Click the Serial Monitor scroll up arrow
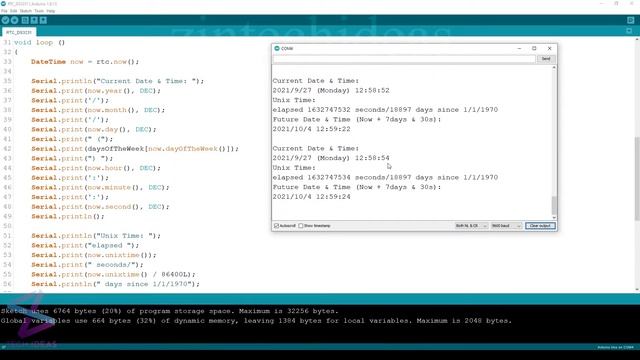Image resolution: width=640 pixels, height=360 pixels. tap(554, 67)
